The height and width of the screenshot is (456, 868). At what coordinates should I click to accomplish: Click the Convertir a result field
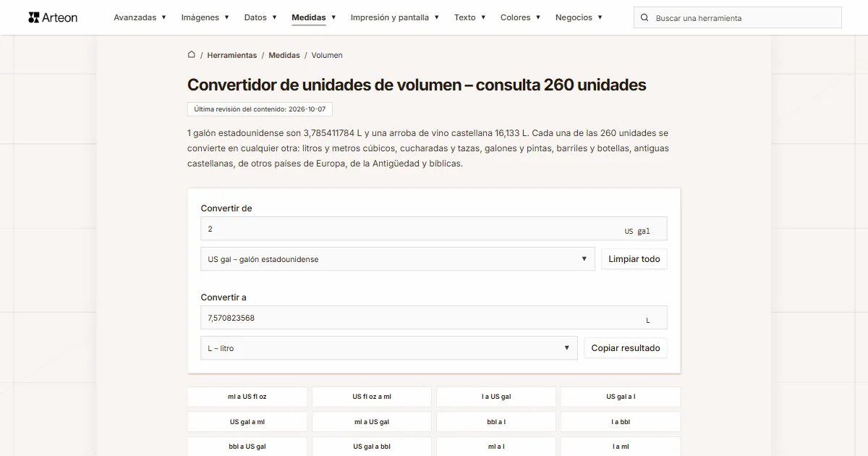434,318
